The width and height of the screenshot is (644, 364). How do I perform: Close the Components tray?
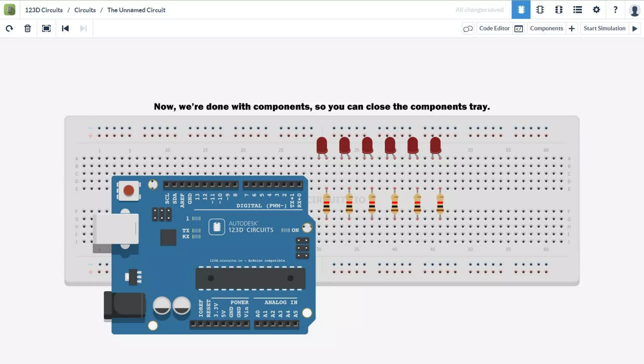[547, 28]
